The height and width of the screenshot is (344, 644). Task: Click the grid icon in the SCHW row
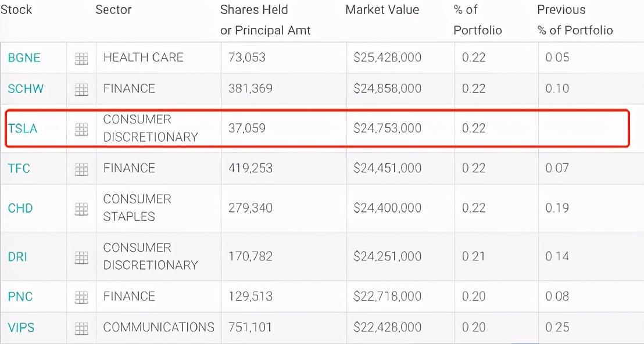(x=81, y=89)
